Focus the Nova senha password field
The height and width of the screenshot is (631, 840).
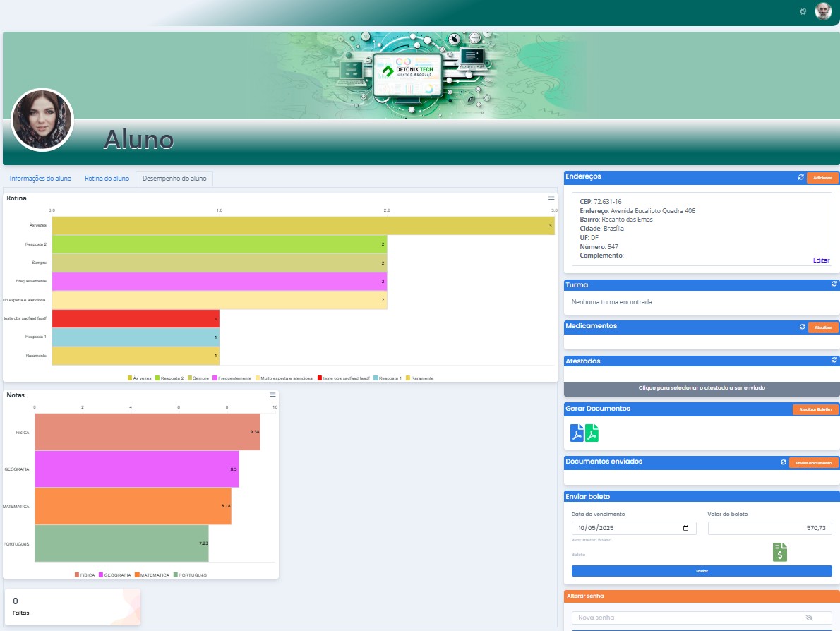tap(702, 618)
